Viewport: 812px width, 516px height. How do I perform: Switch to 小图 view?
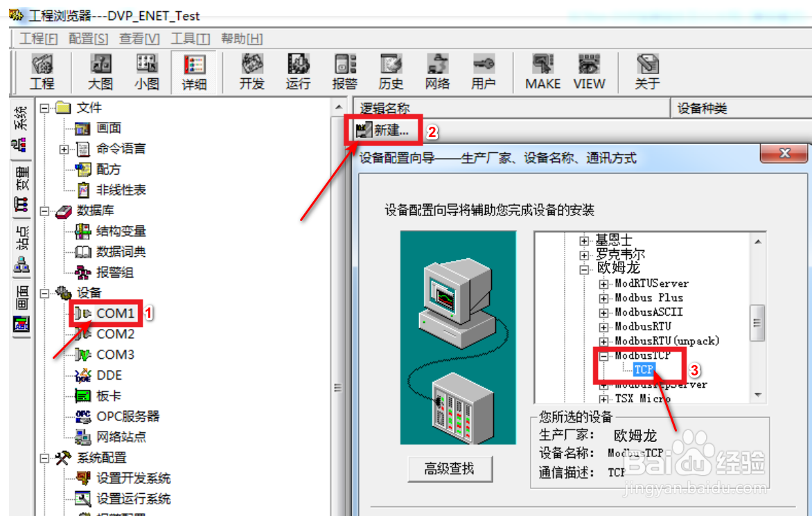point(147,72)
